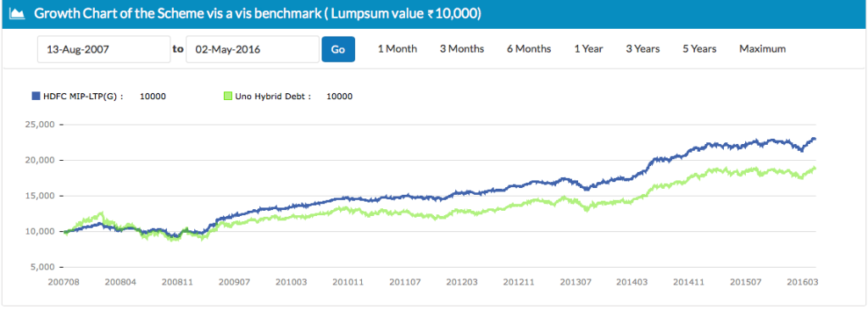Select the 1 Month range
This screenshot has width=868, height=310.
coord(398,49)
